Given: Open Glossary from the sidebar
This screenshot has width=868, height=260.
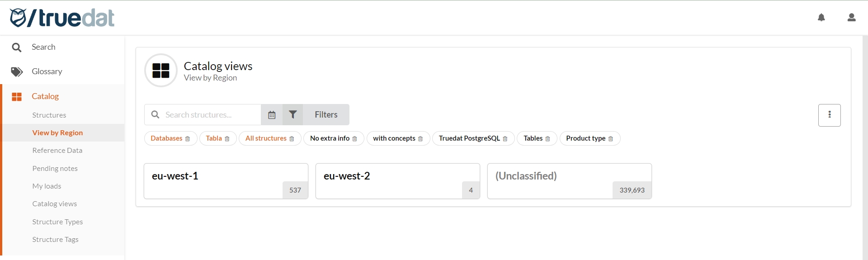Looking at the screenshot, I should (x=47, y=71).
